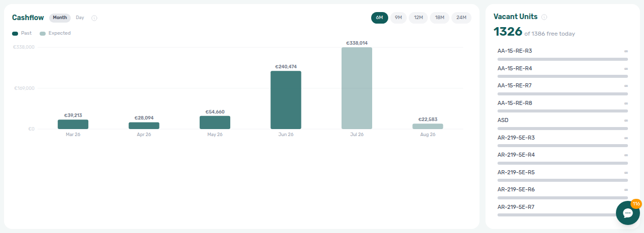Select the 9M time range
The image size is (644, 233).
398,18
